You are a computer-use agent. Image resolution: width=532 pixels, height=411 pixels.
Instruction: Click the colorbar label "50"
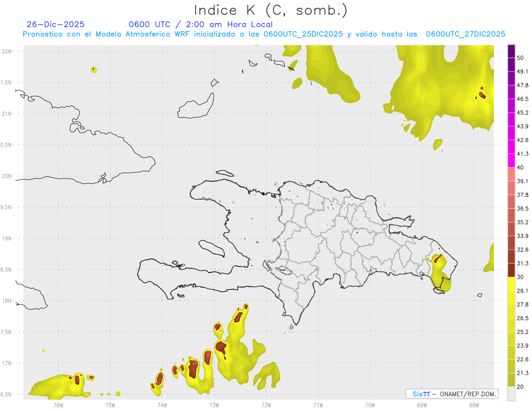(521, 58)
